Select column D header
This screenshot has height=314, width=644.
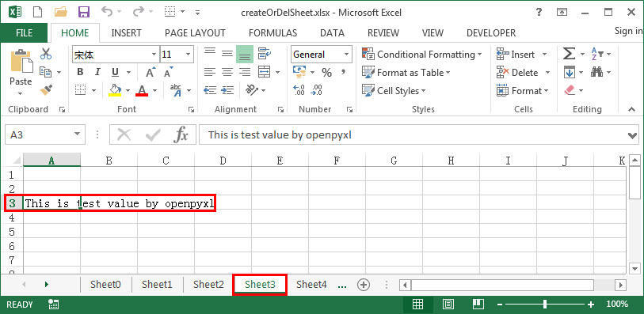223,161
